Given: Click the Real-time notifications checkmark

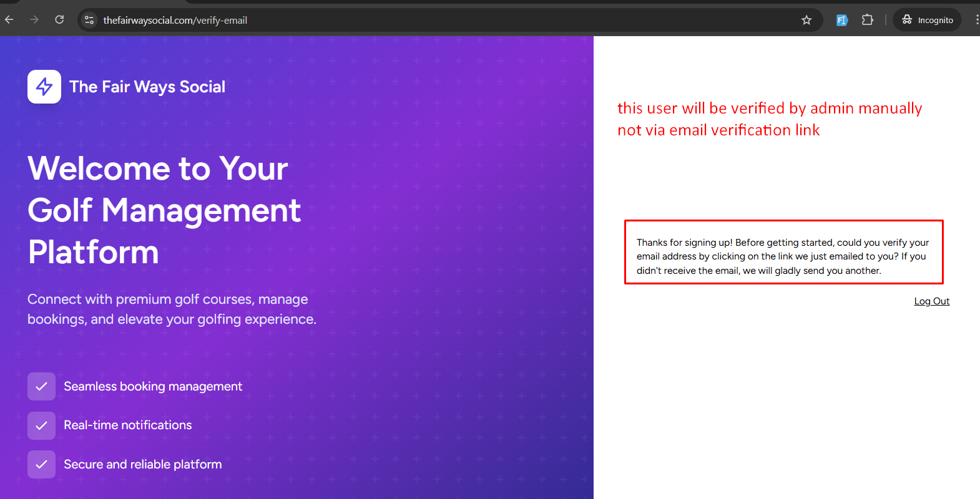Looking at the screenshot, I should [41, 425].
